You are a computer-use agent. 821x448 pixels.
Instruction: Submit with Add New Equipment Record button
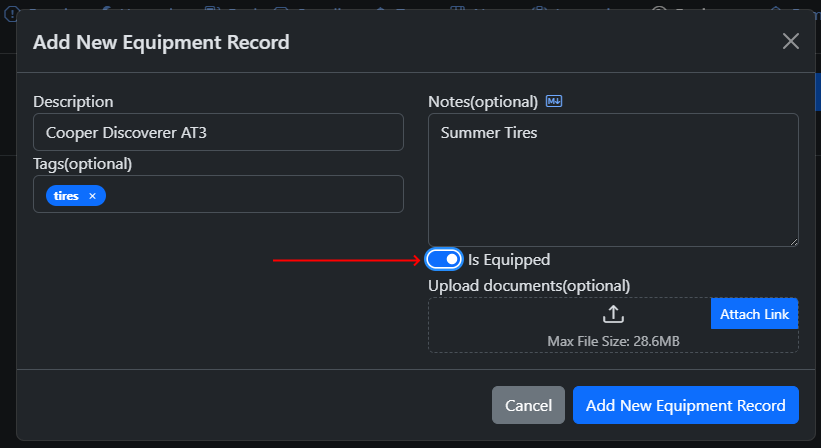(x=685, y=405)
